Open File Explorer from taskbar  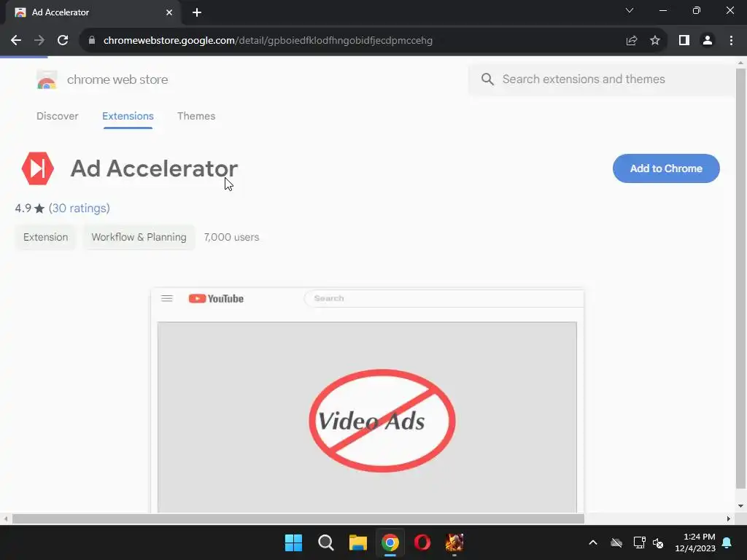coord(357,542)
